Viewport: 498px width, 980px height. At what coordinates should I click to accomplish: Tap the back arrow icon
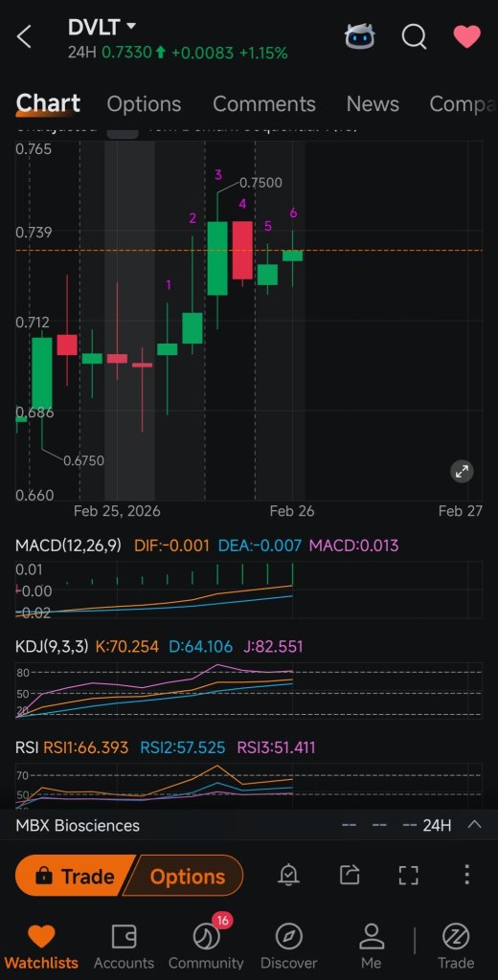(x=24, y=37)
